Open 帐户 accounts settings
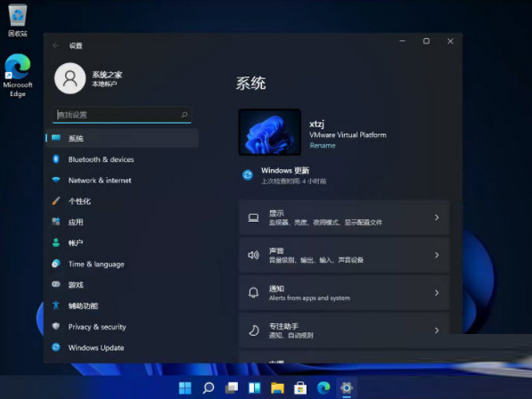532x399 pixels. 122,243
